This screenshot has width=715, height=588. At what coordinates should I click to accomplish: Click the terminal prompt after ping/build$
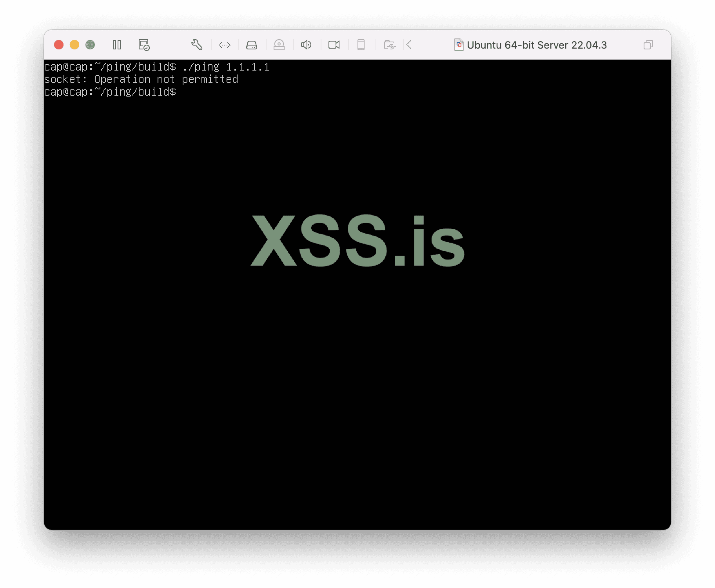click(184, 91)
